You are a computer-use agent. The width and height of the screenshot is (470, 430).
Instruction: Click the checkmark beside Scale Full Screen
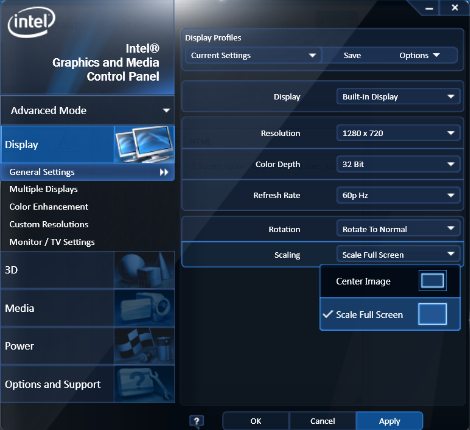(x=328, y=314)
